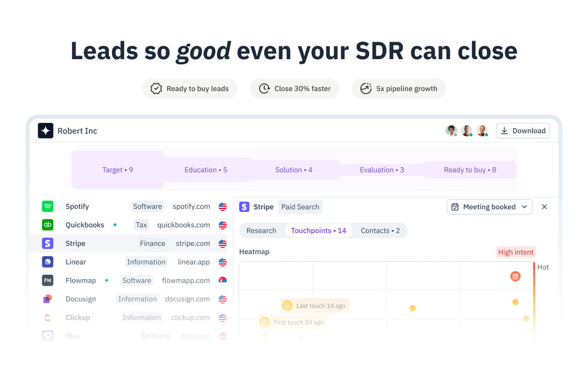Select the Ready to buy • 8 stage

pos(470,170)
